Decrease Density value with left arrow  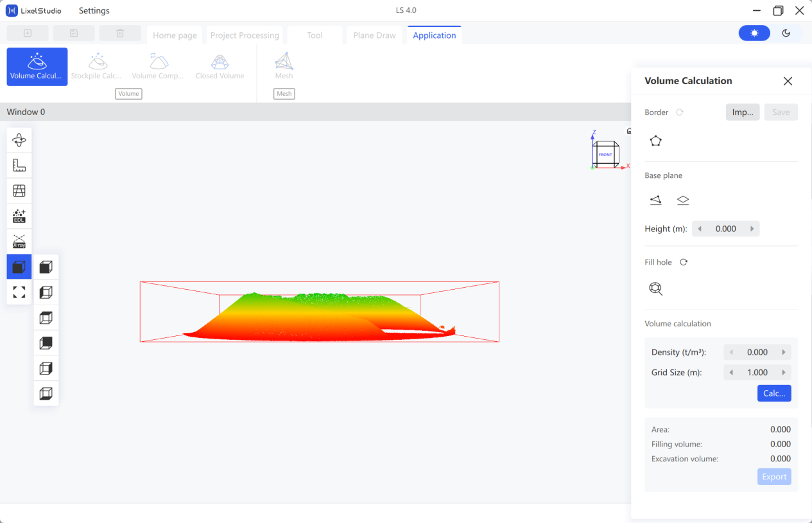coord(731,352)
